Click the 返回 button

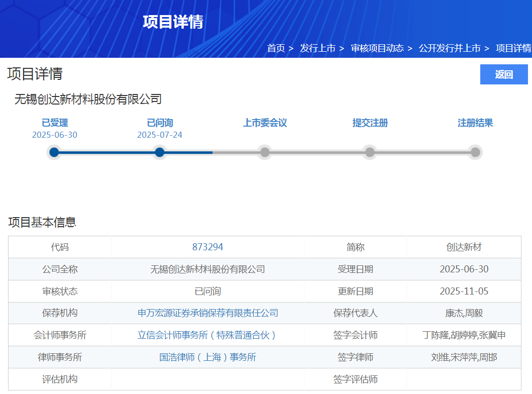pos(504,74)
